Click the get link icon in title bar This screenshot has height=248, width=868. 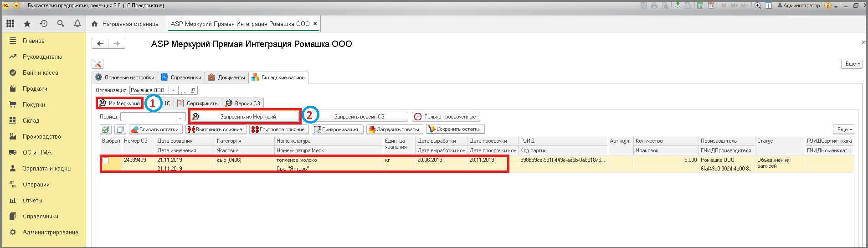point(678,5)
